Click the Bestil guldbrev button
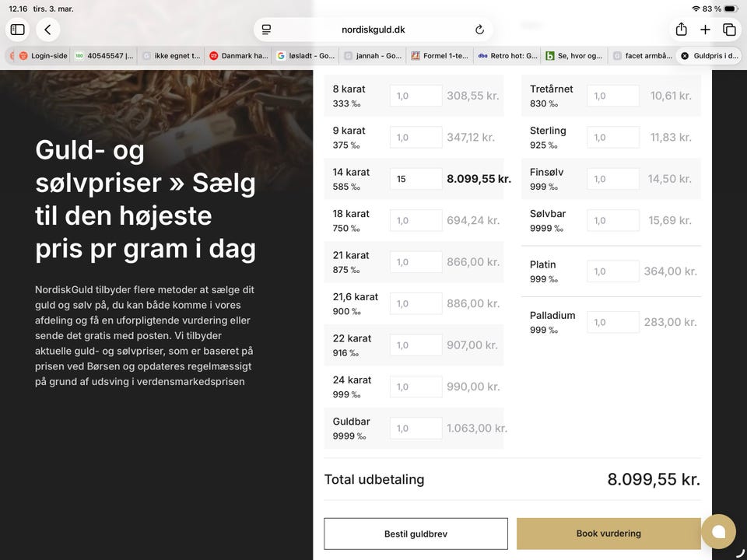Image resolution: width=747 pixels, height=560 pixels. pos(416,534)
